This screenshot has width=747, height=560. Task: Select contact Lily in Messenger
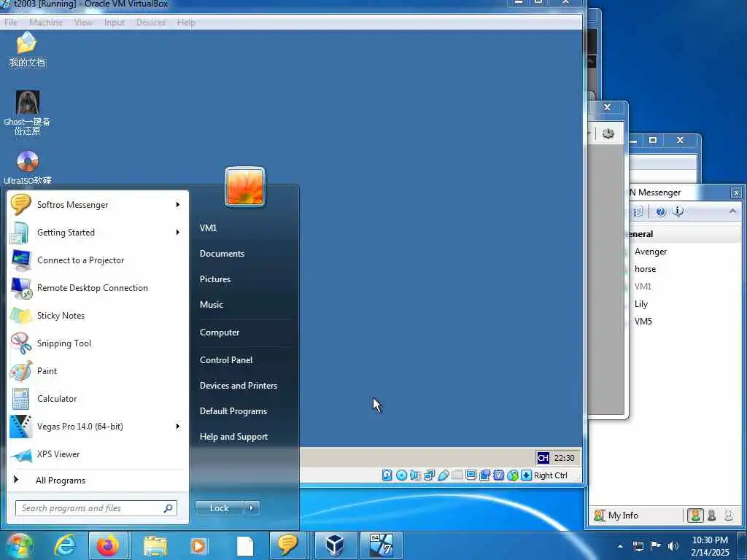tap(640, 304)
